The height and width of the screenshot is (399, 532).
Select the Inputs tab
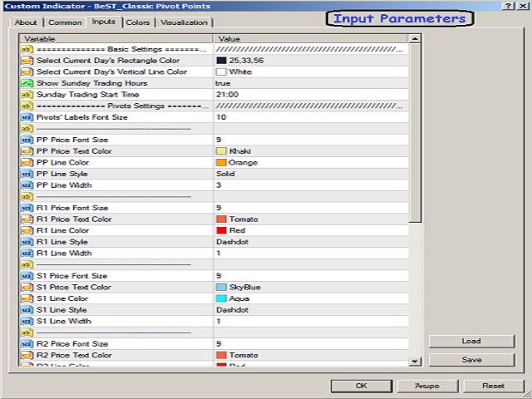[x=104, y=22]
